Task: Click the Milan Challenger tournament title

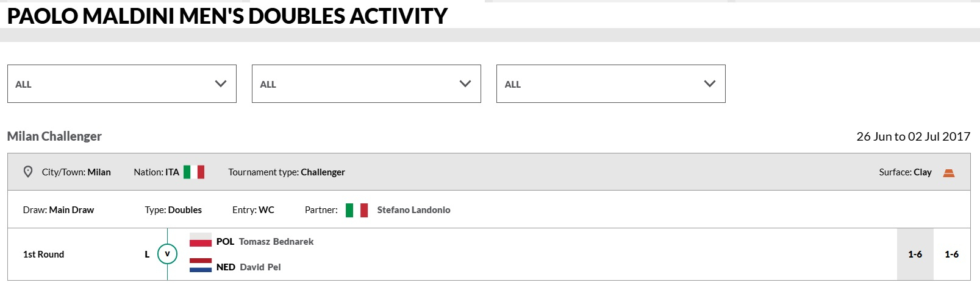Action: [x=54, y=136]
